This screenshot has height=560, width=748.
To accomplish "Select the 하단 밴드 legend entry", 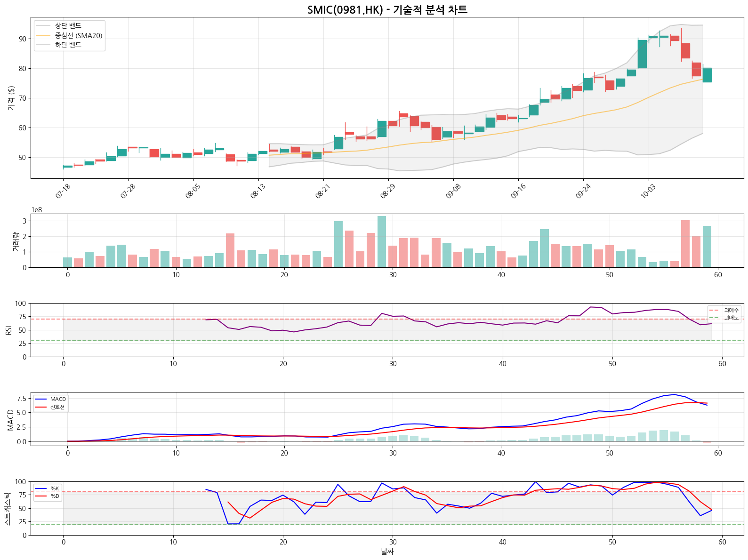I will (68, 45).
